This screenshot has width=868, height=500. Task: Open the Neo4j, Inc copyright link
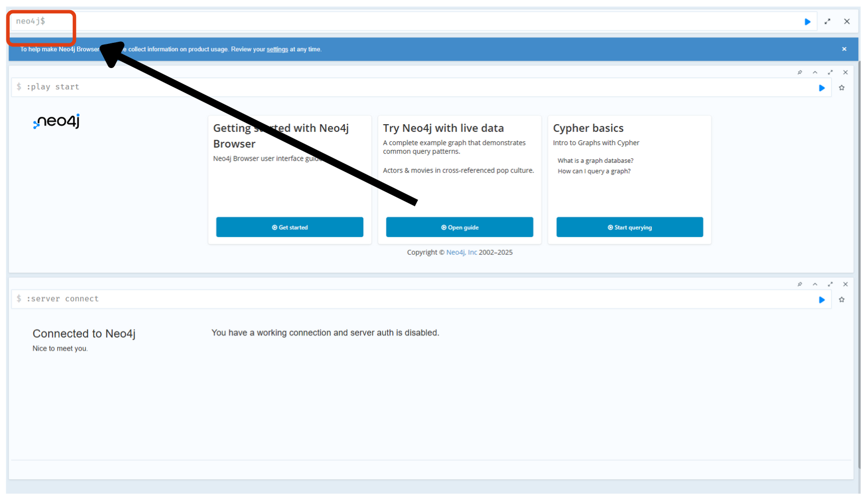(x=462, y=252)
